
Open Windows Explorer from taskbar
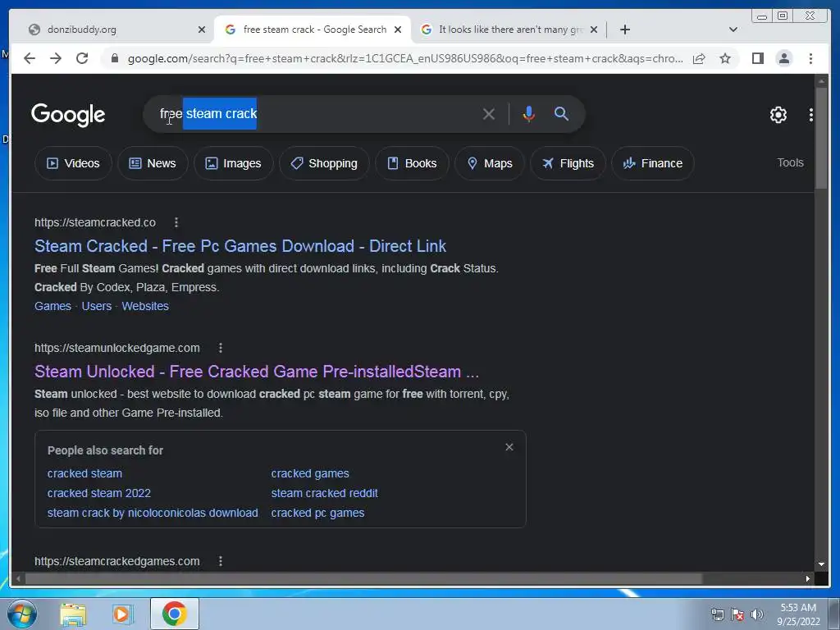pyautogui.click(x=73, y=614)
